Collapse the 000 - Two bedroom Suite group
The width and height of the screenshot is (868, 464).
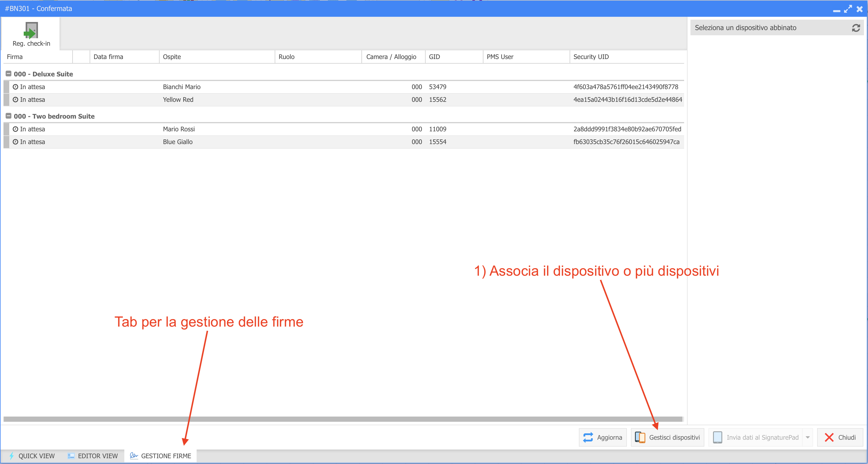[x=9, y=116]
